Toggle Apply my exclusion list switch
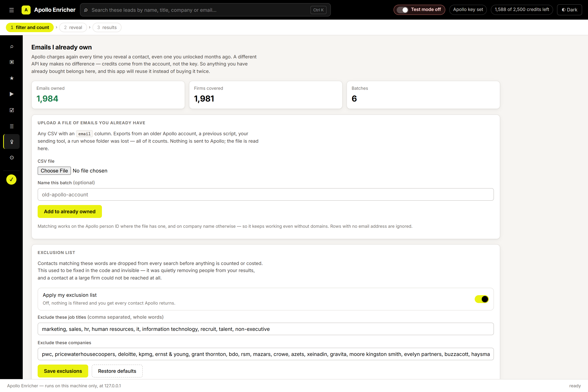588x392 pixels. (x=482, y=299)
